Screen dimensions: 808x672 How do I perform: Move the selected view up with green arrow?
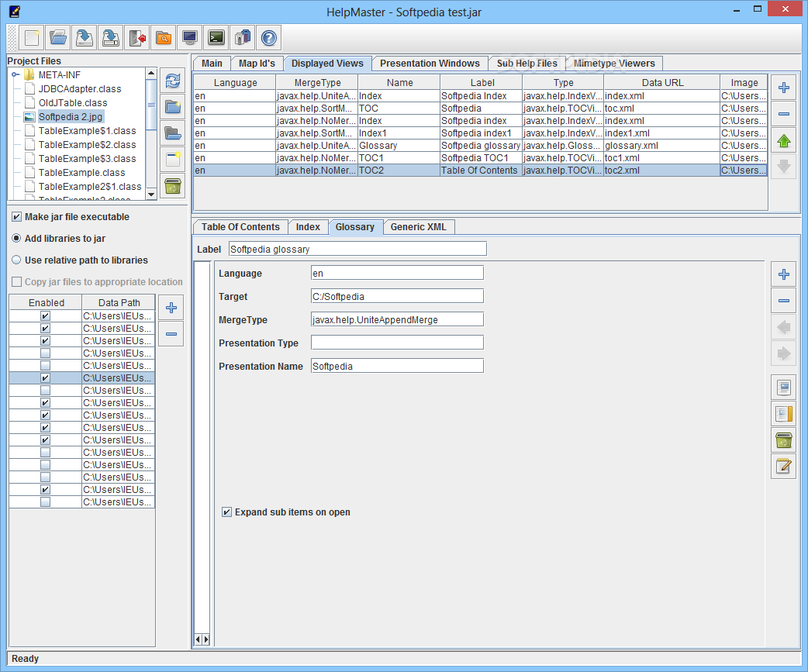[784, 140]
